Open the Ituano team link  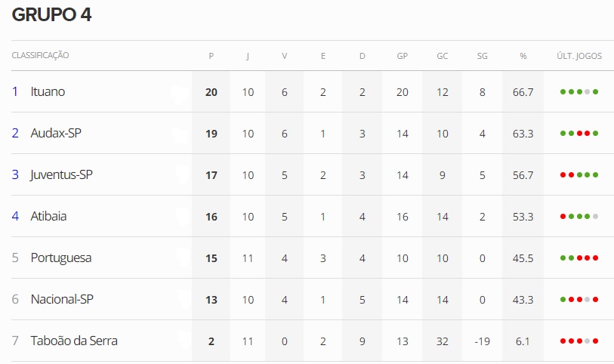[x=48, y=91]
